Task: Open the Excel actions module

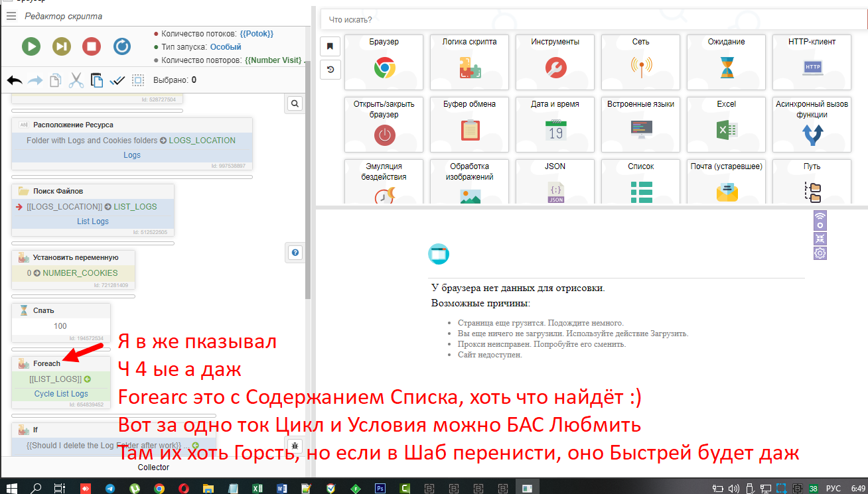Action: coord(726,124)
